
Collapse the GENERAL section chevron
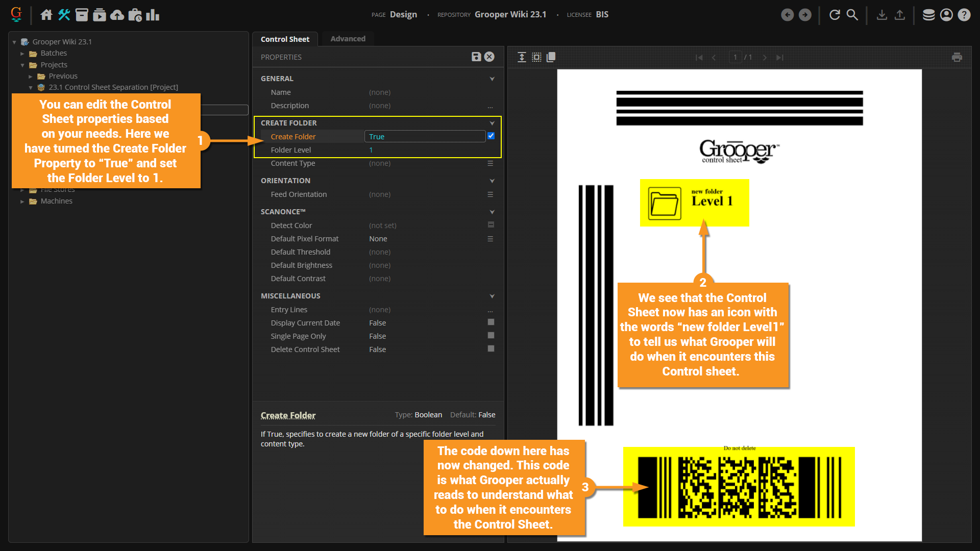(x=492, y=79)
